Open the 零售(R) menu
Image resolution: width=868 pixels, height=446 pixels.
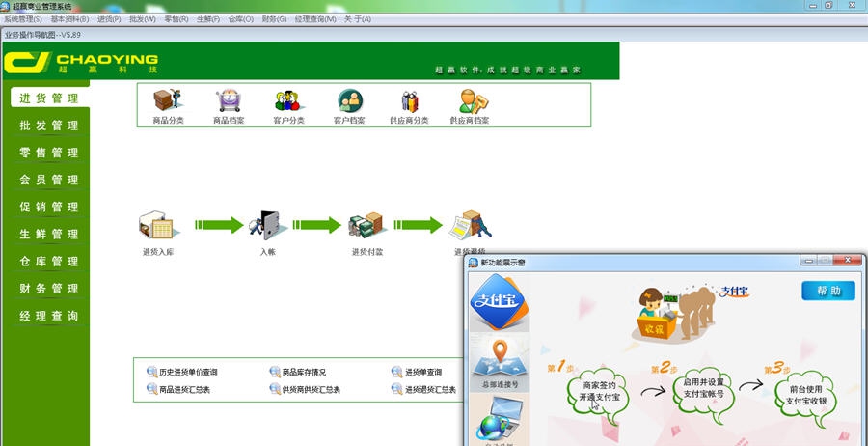coord(176,19)
